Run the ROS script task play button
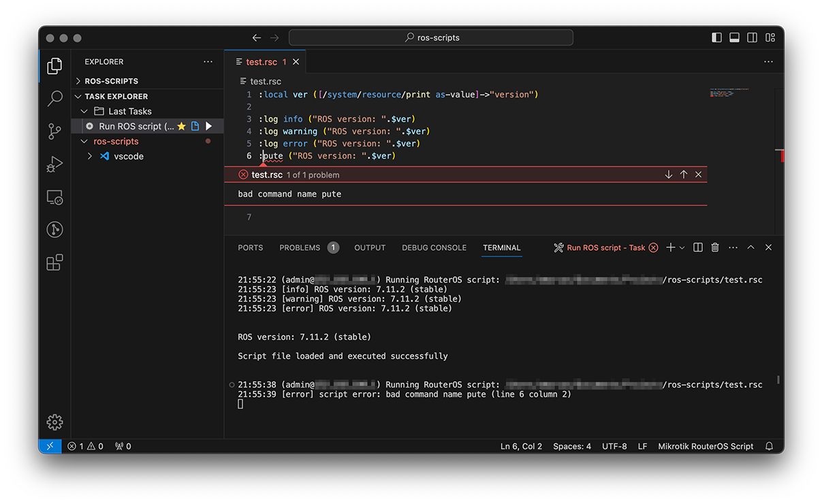This screenshot has height=504, width=822. tap(209, 126)
